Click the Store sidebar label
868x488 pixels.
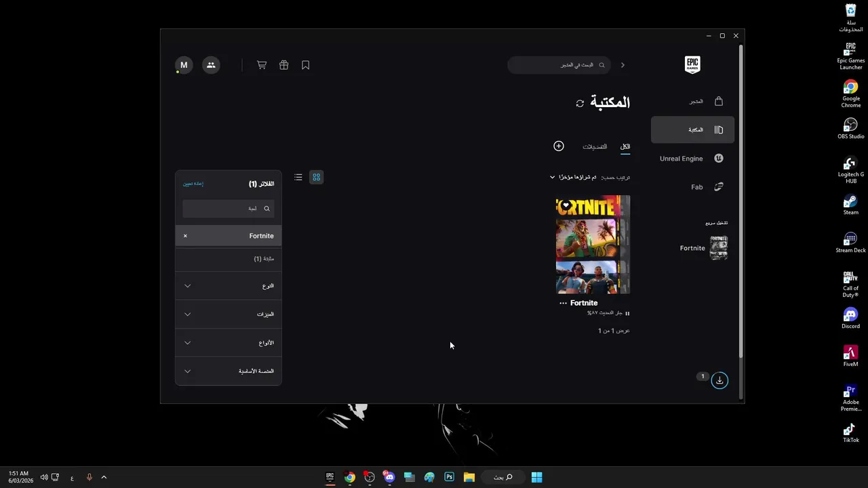[x=696, y=101]
